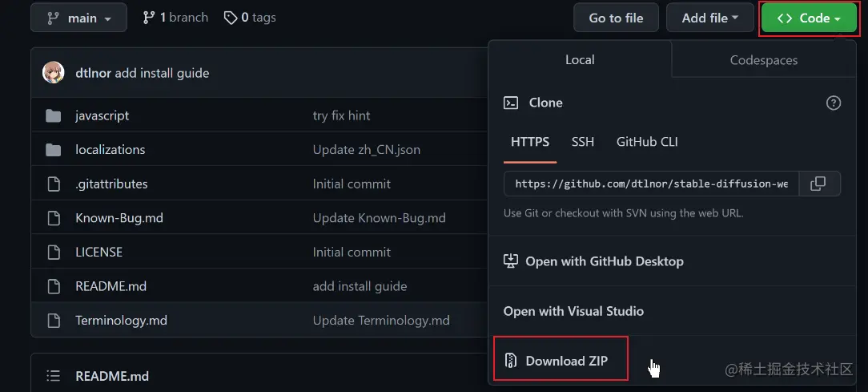The width and height of the screenshot is (868, 392).
Task: Select the GitHub CLI clone tab
Action: point(647,142)
